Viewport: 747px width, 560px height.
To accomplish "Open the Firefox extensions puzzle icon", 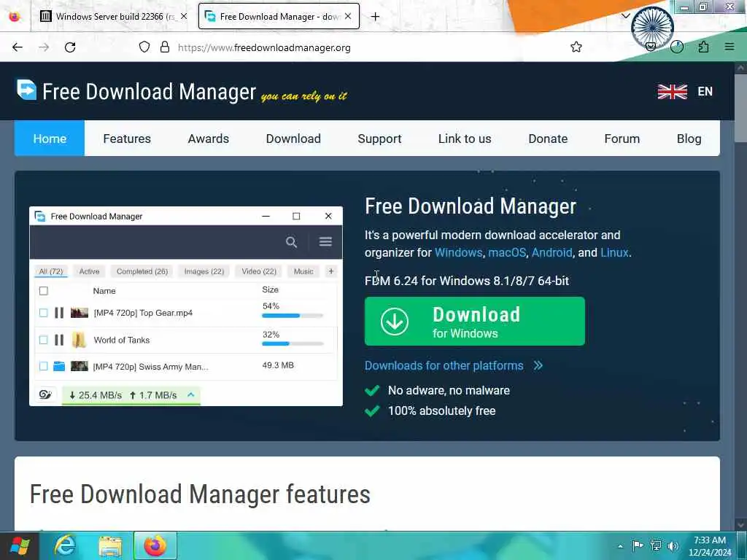I will click(x=703, y=47).
